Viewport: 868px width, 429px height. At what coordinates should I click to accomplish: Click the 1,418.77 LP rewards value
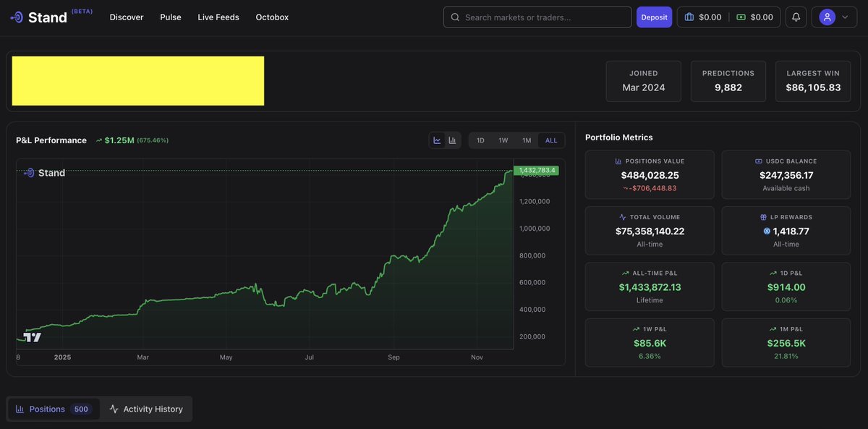click(x=791, y=232)
